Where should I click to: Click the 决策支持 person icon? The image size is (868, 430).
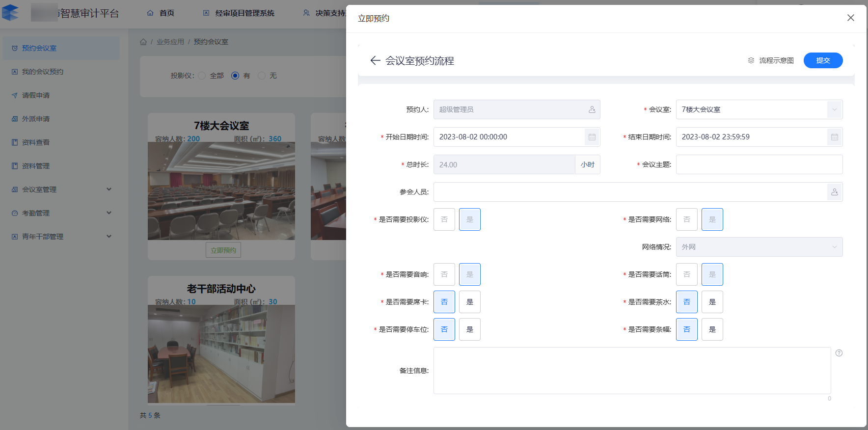tap(306, 13)
